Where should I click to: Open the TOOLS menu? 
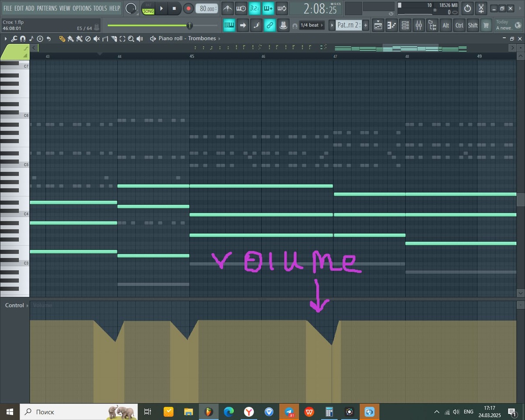[100, 8]
